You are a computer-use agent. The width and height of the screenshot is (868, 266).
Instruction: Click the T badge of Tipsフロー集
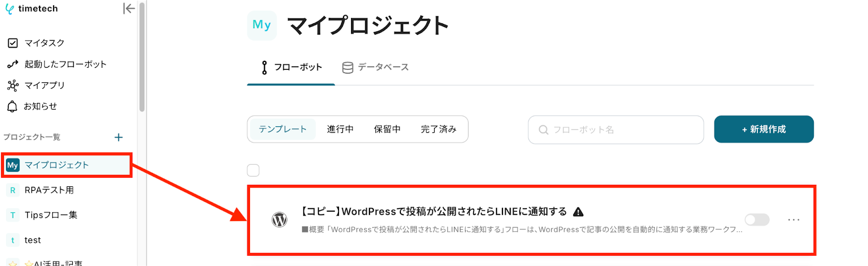coord(12,215)
